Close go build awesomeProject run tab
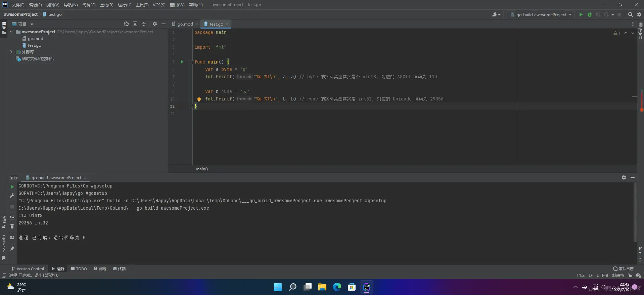 85,177
